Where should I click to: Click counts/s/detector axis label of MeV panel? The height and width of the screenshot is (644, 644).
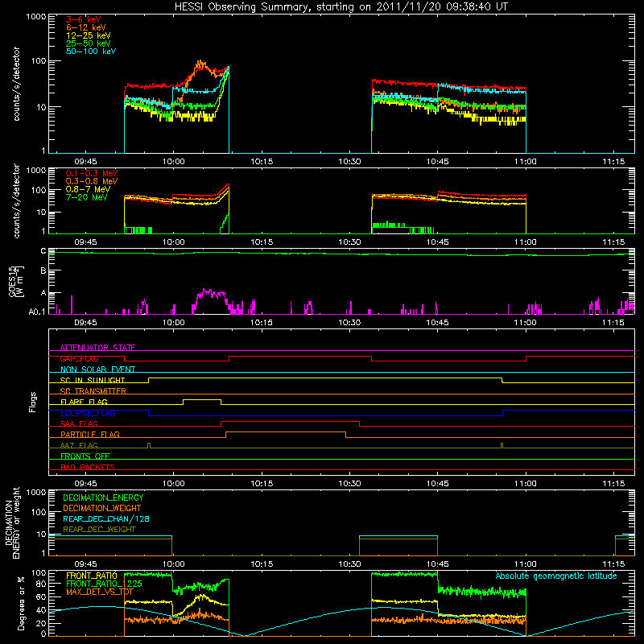(16, 200)
